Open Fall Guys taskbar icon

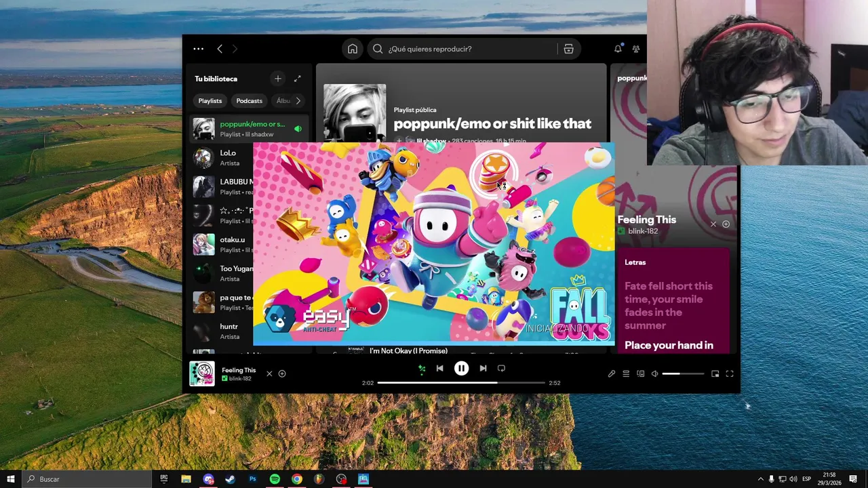[363, 479]
